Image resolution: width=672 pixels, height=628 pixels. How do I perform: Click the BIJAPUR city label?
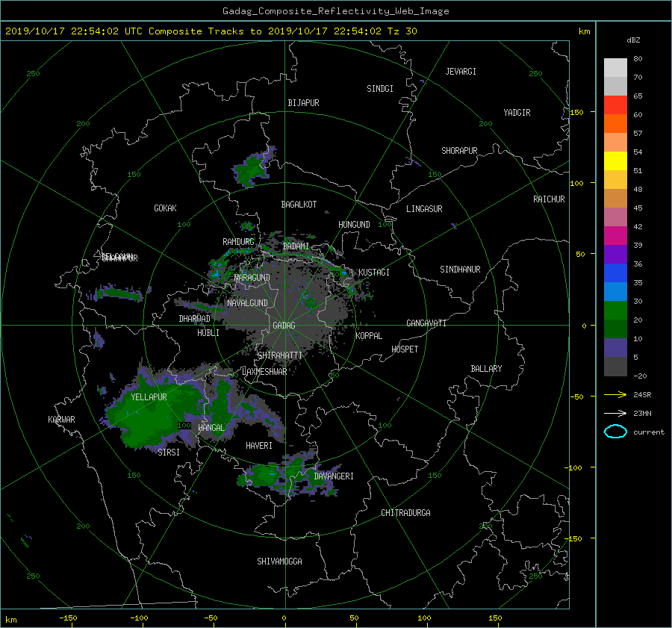tap(303, 103)
